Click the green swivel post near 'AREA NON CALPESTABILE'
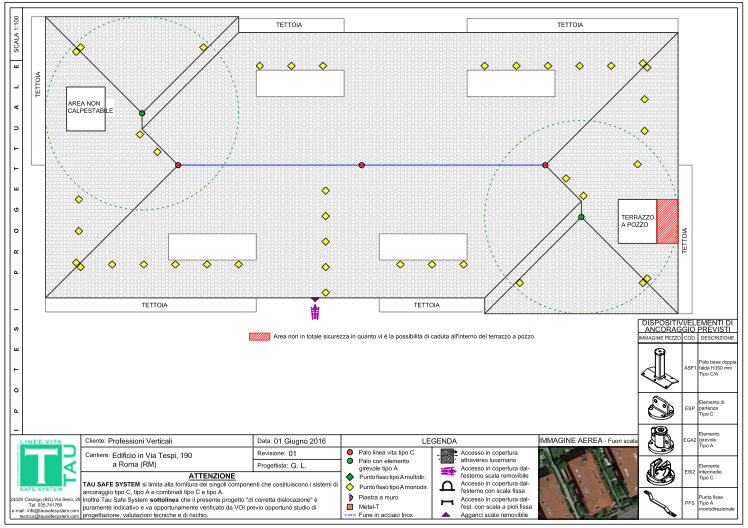Image resolution: width=748 pixels, height=528 pixels. [142, 113]
